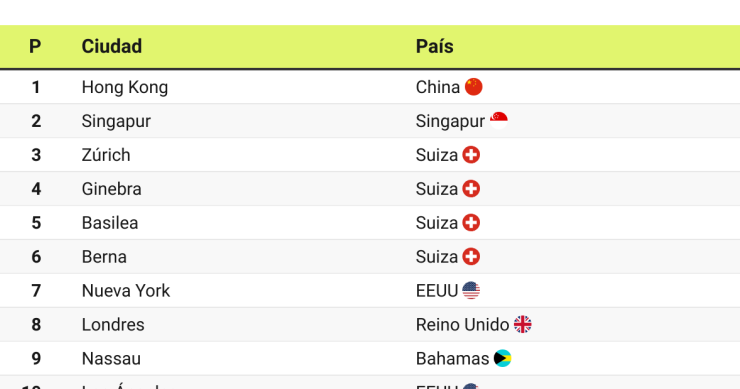Click the Singapore flag icon
The image size is (740, 389).
pyautogui.click(x=498, y=121)
